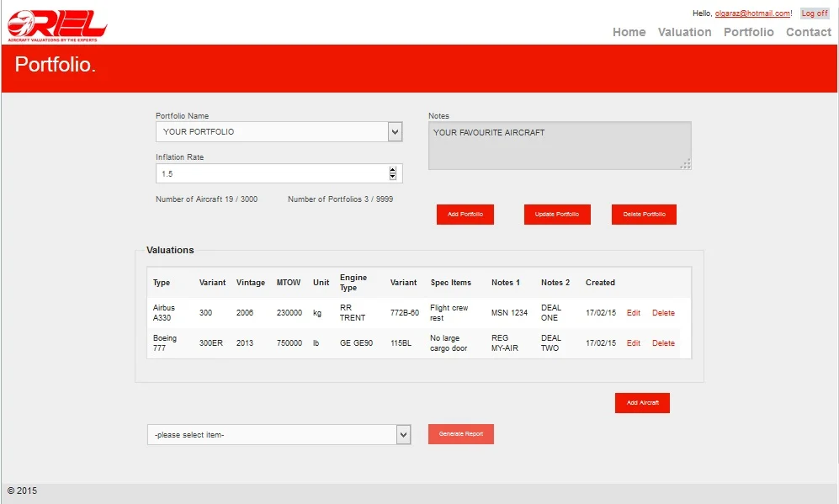Edit the Airbus A330 valuation row
Image resolution: width=839 pixels, height=504 pixels.
[x=634, y=313]
